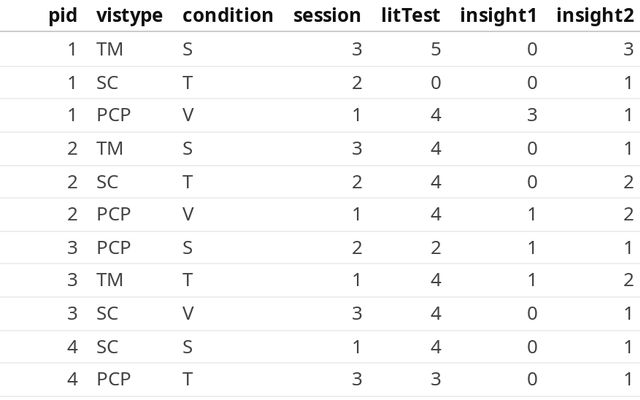
Task: Click the session column header
Action: pyautogui.click(x=327, y=15)
